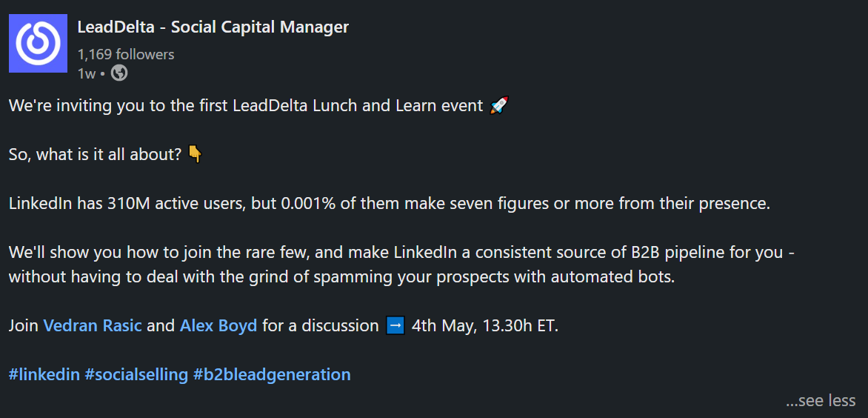Click the rocket emoji after Learn event
Screen dimensions: 868x418
499,105
